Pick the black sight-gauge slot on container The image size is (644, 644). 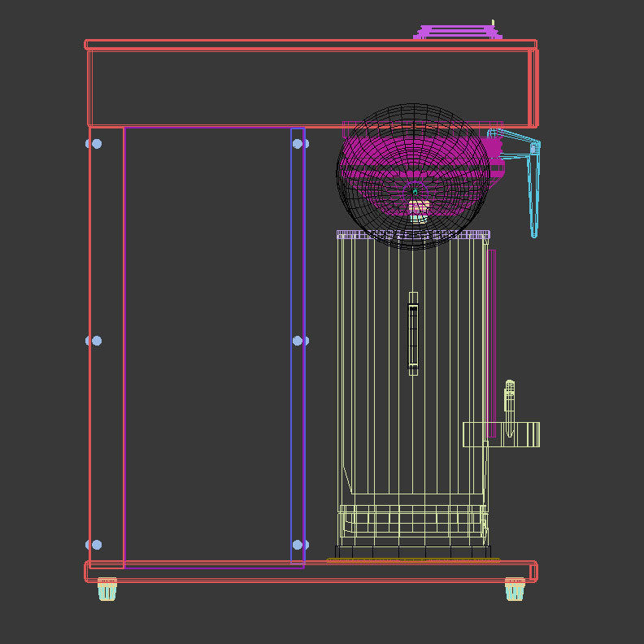pyautogui.click(x=413, y=336)
